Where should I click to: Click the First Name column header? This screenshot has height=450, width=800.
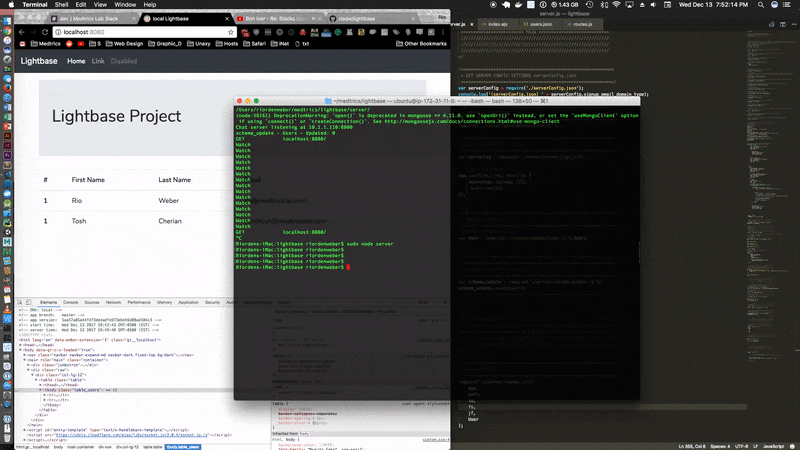(88, 180)
